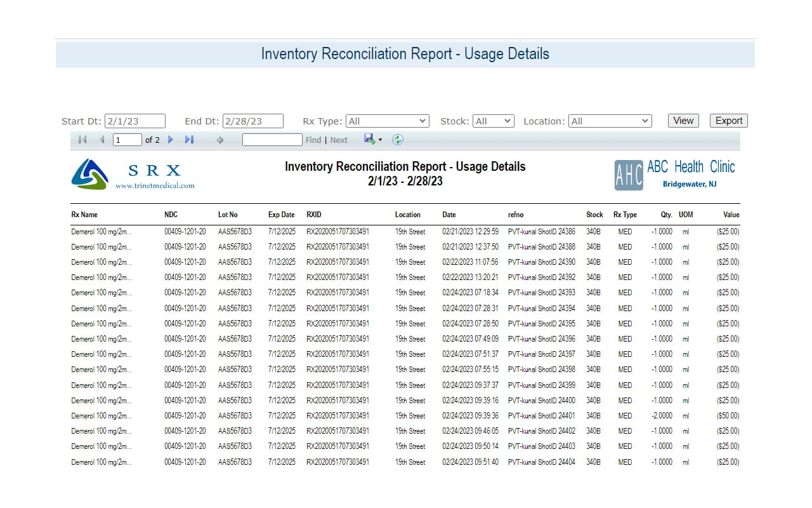This screenshot has width=812, height=508.
Task: Click date 02/24/2023 09:50:14
Action: [470, 446]
